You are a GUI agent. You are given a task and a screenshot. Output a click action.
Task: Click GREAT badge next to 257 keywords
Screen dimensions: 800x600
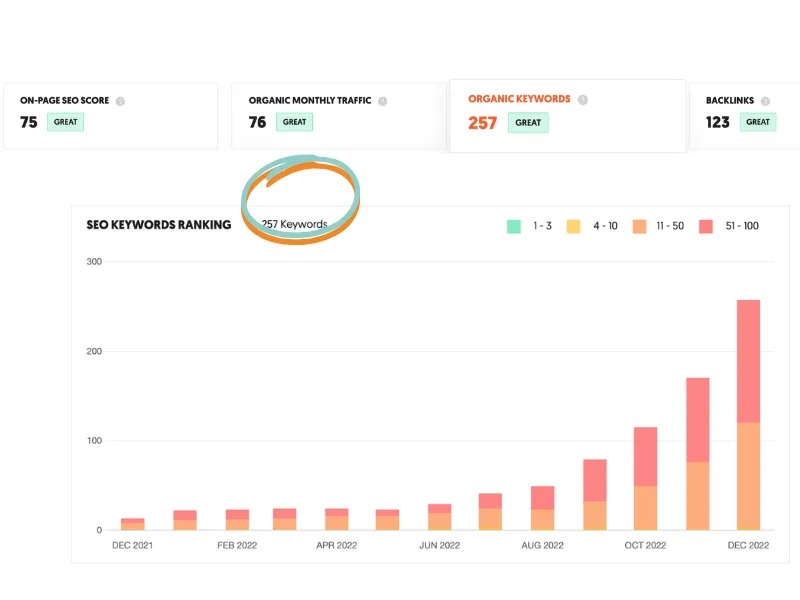coord(528,122)
